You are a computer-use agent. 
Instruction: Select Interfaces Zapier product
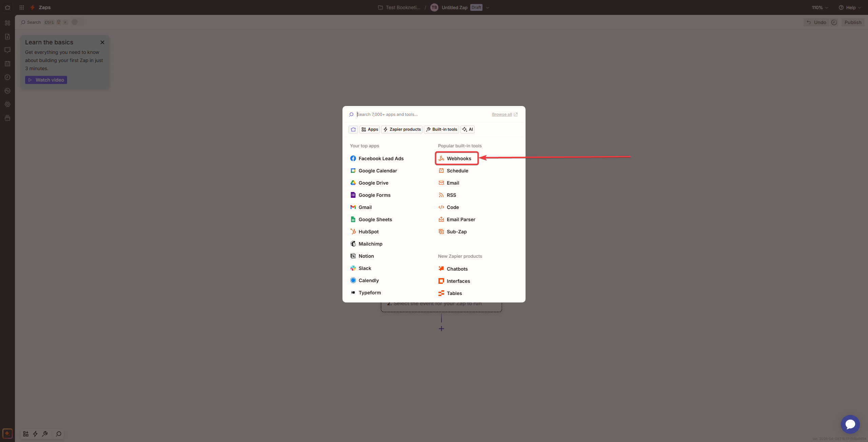tap(454, 281)
